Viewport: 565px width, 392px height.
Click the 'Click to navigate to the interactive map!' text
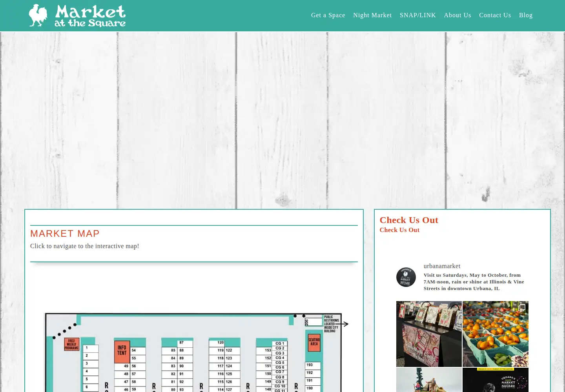pyautogui.click(x=85, y=246)
